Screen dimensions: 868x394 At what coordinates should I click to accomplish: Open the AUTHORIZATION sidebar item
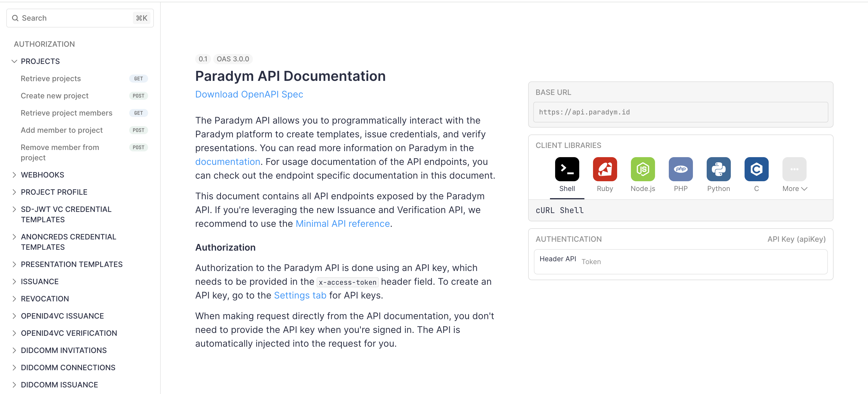coord(44,44)
